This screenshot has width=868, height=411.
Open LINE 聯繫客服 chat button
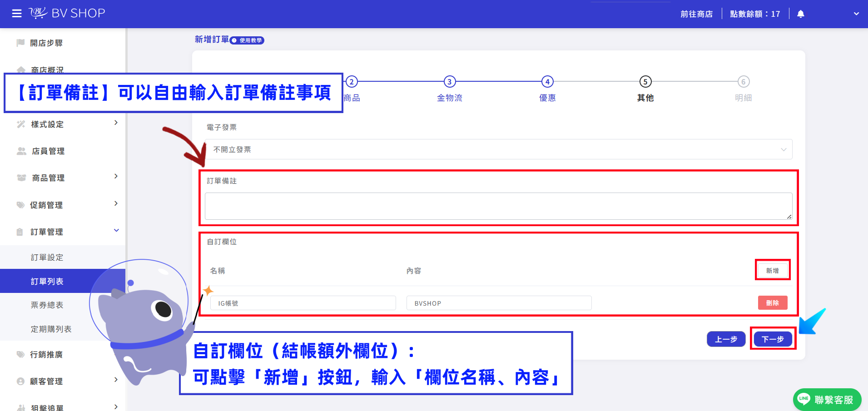[827, 400]
